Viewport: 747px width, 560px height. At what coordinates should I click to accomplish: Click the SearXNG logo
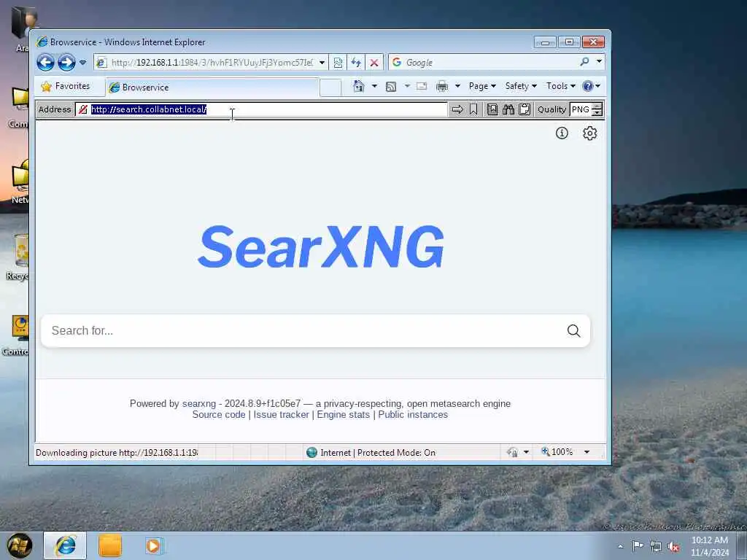(x=321, y=246)
